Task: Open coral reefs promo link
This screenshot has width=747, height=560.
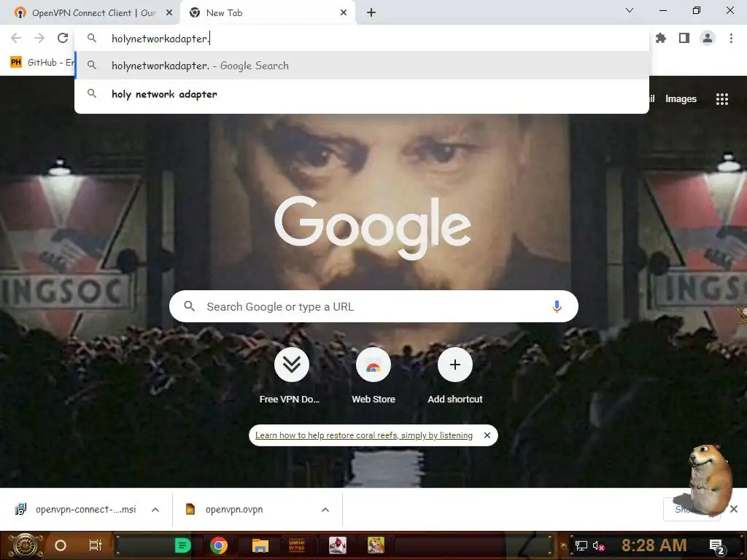Action: (364, 435)
